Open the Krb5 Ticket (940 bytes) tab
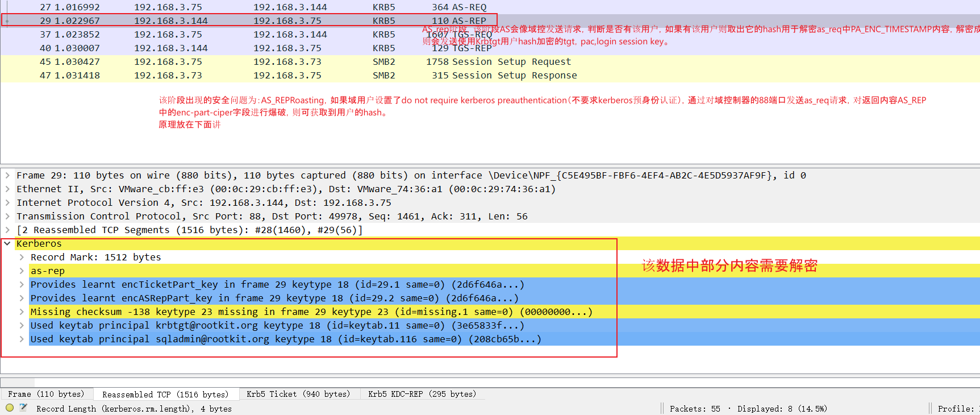Screen dimensions: 980x415 (x=298, y=394)
